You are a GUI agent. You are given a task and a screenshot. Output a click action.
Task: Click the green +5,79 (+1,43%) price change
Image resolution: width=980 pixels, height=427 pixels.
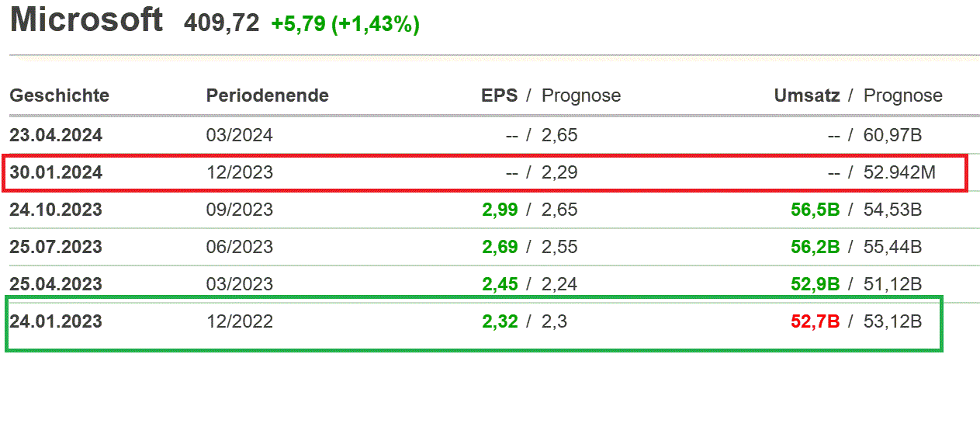pos(345,24)
